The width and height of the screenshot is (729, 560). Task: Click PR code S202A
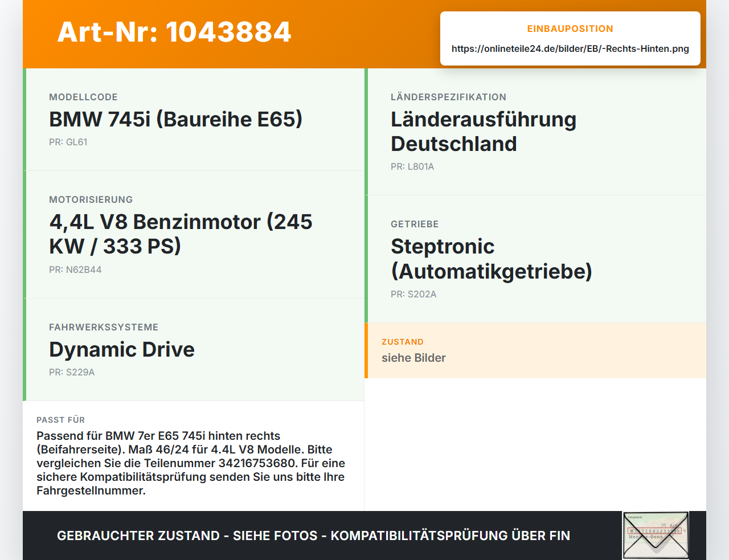(x=413, y=294)
